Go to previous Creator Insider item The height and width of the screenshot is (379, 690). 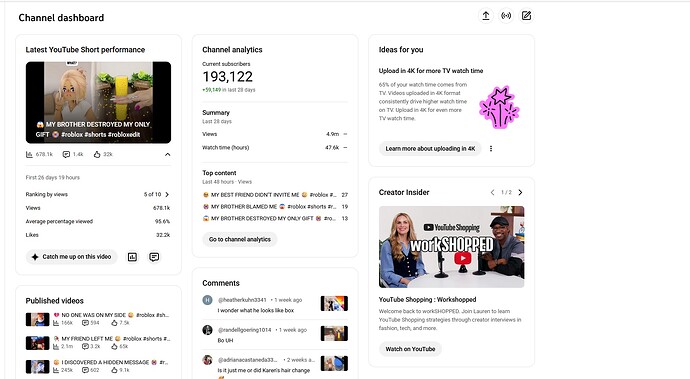coord(492,192)
